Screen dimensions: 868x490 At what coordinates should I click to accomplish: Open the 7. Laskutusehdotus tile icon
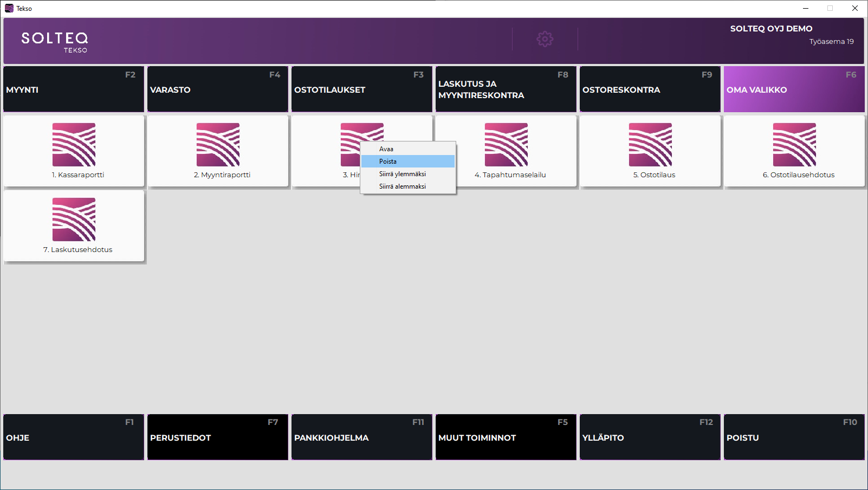click(74, 220)
